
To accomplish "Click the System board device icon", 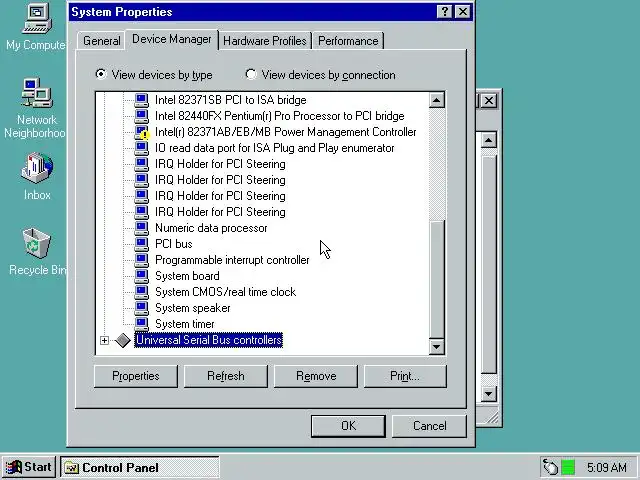I will tap(142, 276).
